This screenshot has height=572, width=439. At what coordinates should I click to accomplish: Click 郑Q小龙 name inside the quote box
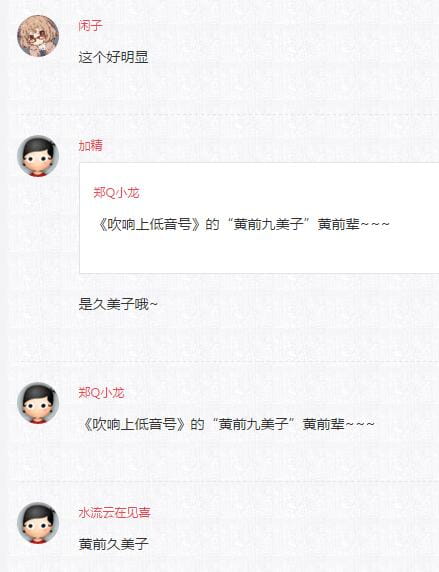(x=116, y=192)
